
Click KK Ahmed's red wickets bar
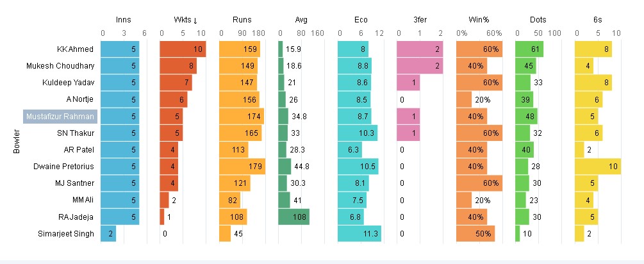(183, 49)
